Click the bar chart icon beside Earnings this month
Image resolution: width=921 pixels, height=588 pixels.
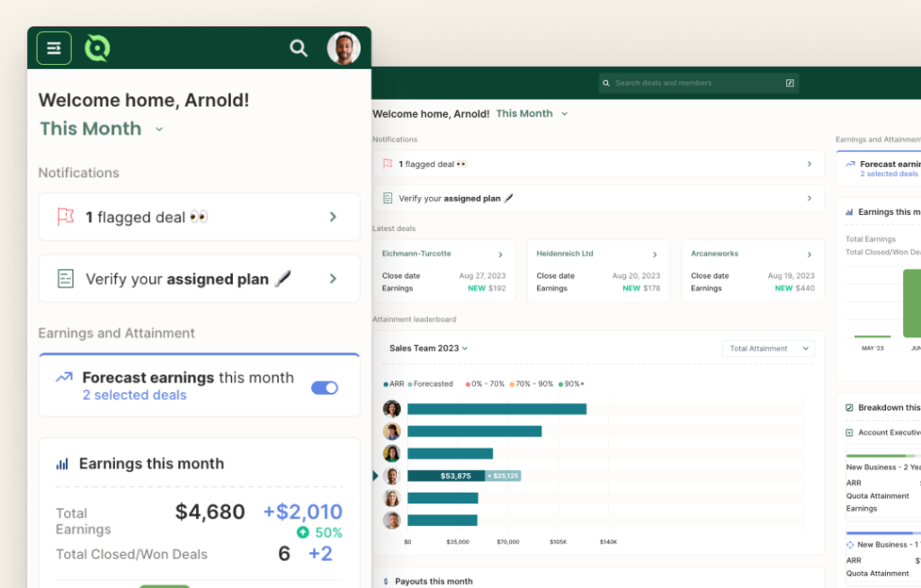(x=62, y=464)
